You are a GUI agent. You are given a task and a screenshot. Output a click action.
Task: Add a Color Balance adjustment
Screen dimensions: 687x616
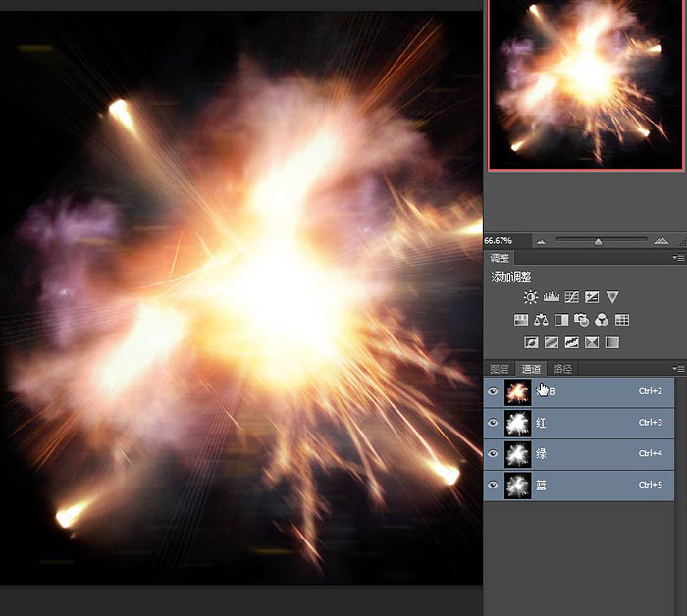541,320
